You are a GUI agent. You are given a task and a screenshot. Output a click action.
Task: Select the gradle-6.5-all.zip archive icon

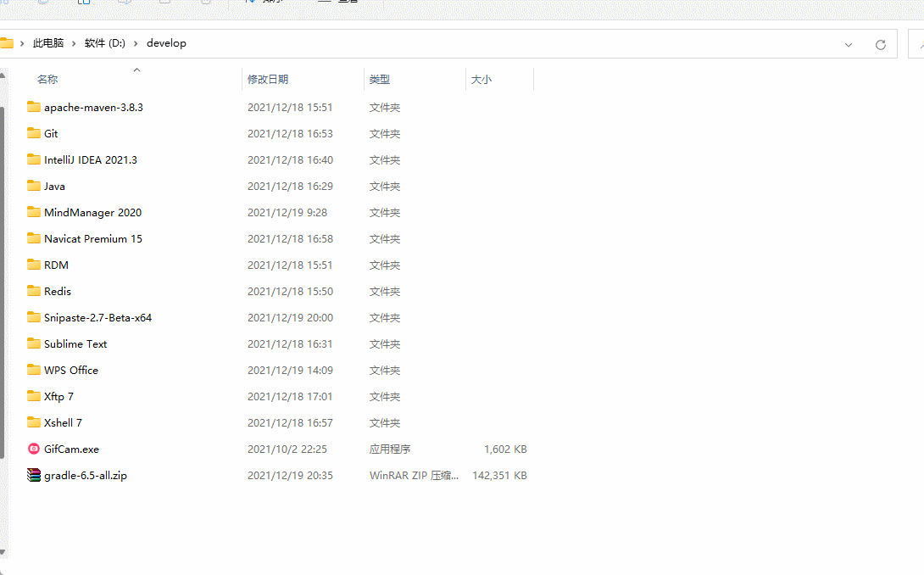(34, 475)
